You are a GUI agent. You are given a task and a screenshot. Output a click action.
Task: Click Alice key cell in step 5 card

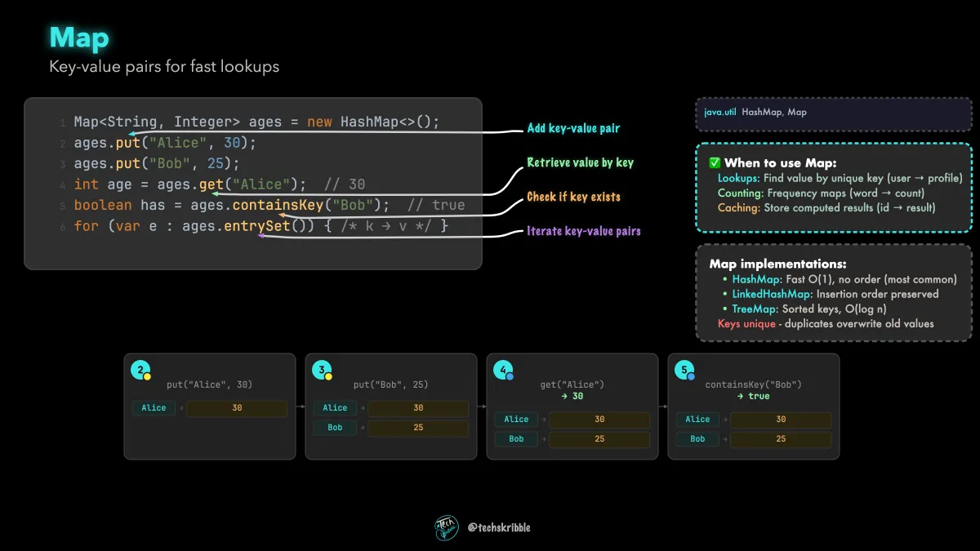(x=697, y=420)
